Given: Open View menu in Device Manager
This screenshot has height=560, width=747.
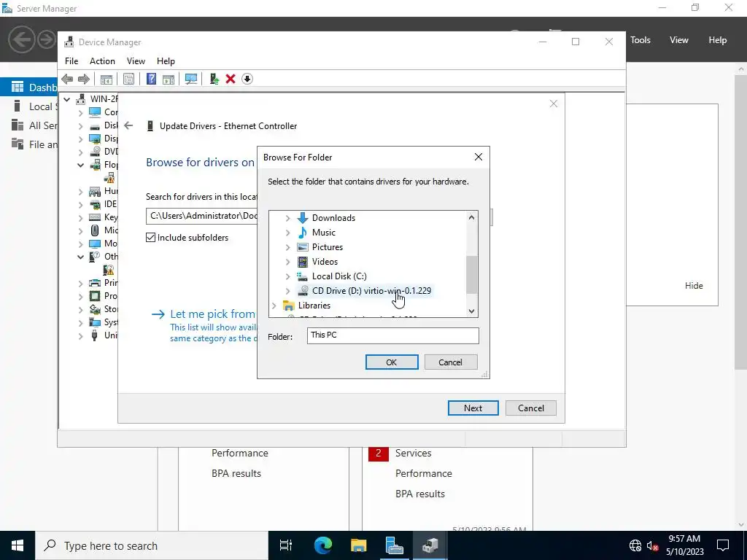Looking at the screenshot, I should 136,61.
